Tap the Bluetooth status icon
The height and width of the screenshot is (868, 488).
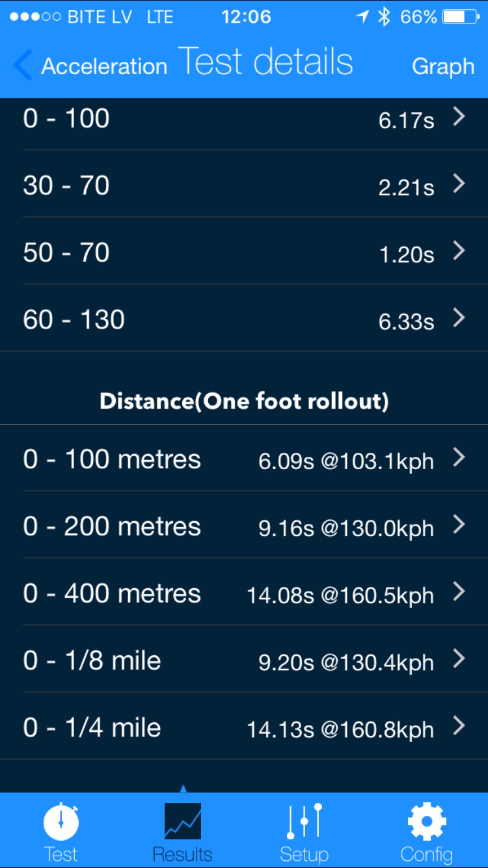tap(384, 17)
